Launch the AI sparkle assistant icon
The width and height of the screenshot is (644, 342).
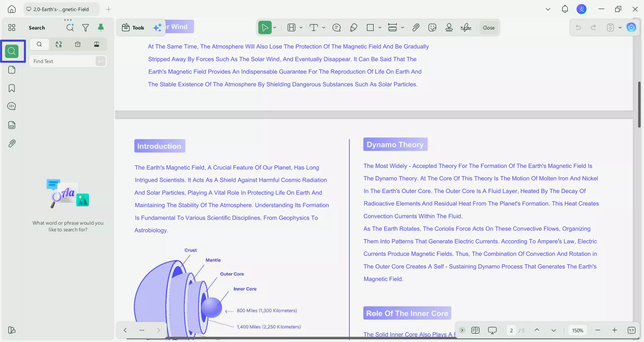pyautogui.click(x=157, y=28)
